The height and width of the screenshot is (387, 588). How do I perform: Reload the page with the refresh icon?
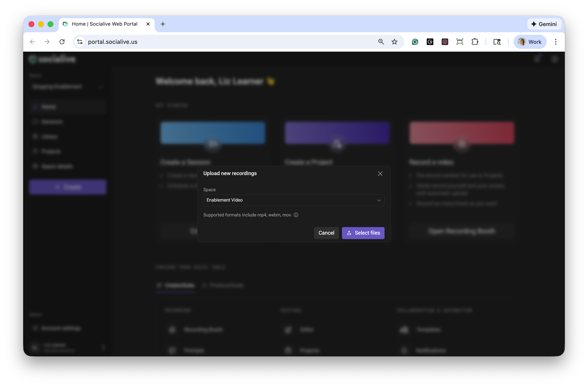coord(62,42)
